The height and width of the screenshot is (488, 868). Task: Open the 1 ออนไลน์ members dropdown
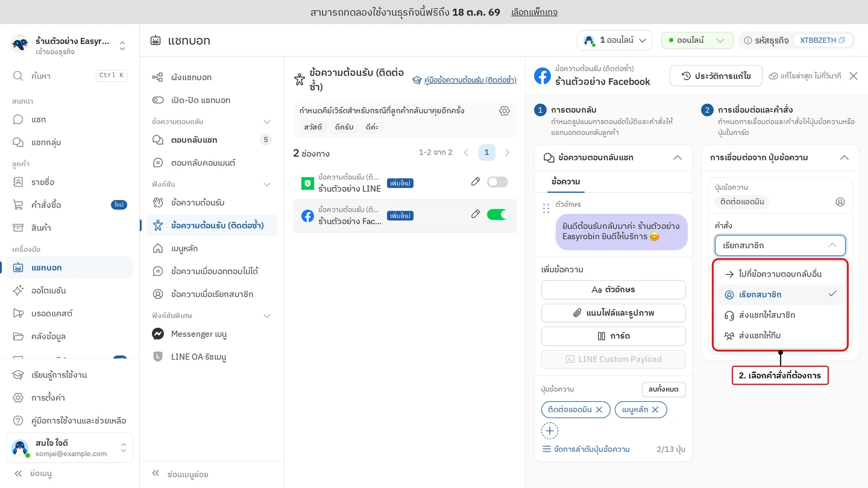[614, 40]
